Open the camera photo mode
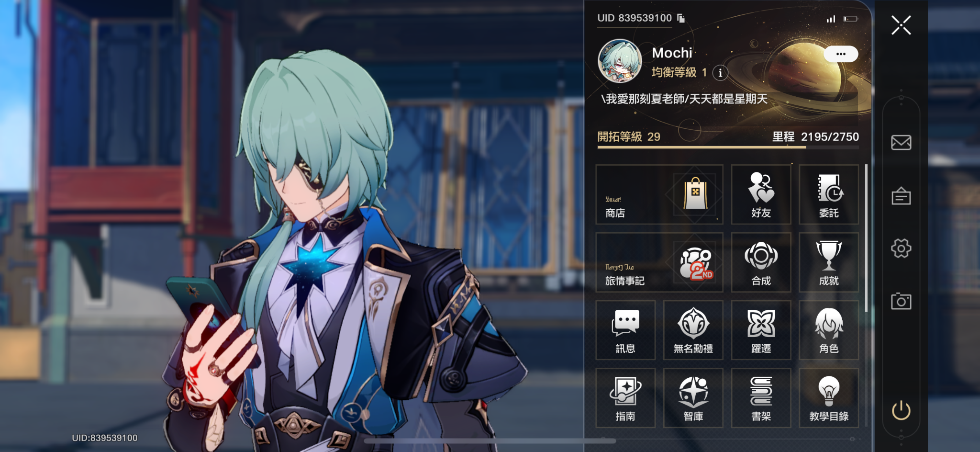980x452 pixels. 901,301
